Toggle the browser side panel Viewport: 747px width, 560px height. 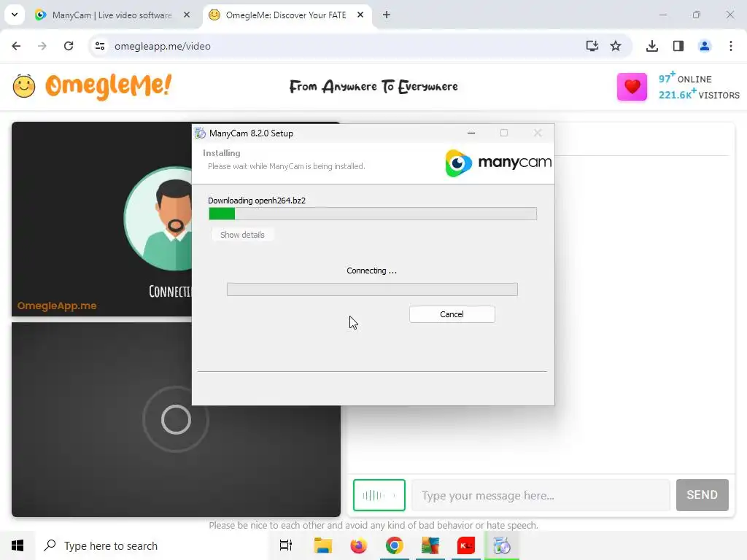coord(678,46)
